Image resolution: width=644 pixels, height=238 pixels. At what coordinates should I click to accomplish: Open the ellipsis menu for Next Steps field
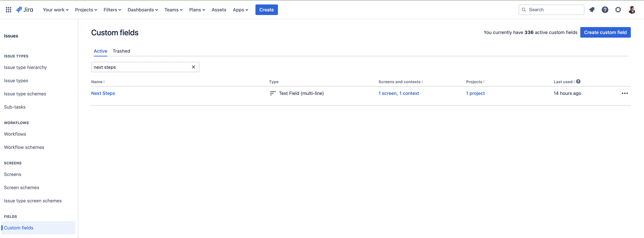(625, 93)
